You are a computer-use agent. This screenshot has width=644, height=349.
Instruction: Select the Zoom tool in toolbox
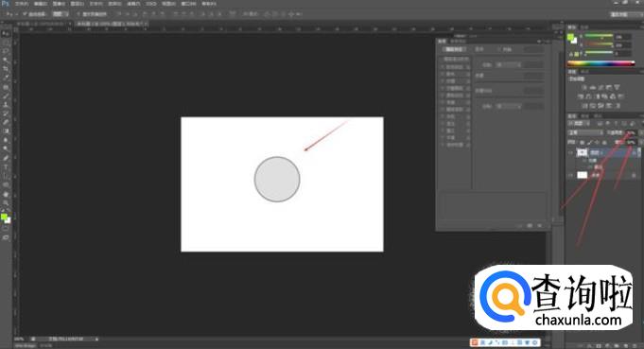tap(6, 202)
